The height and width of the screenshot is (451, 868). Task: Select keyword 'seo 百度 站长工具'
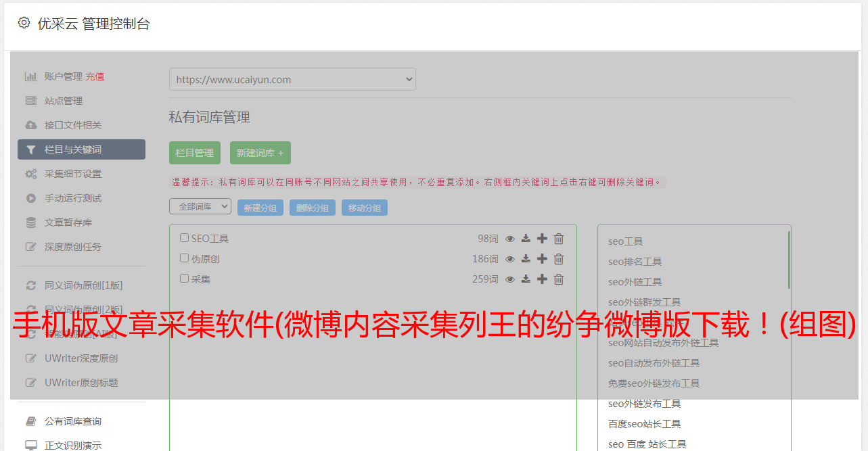pos(647,444)
